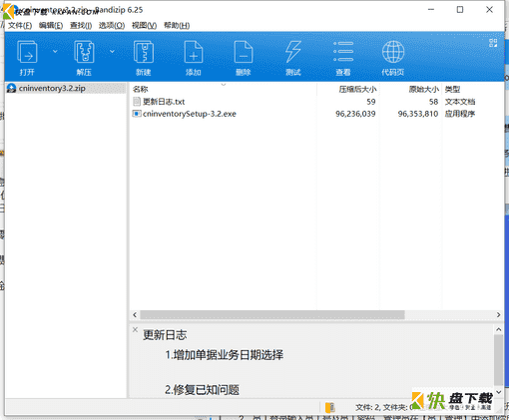Click compressed size value 96,236,039
The image size is (509, 420).
click(x=355, y=114)
